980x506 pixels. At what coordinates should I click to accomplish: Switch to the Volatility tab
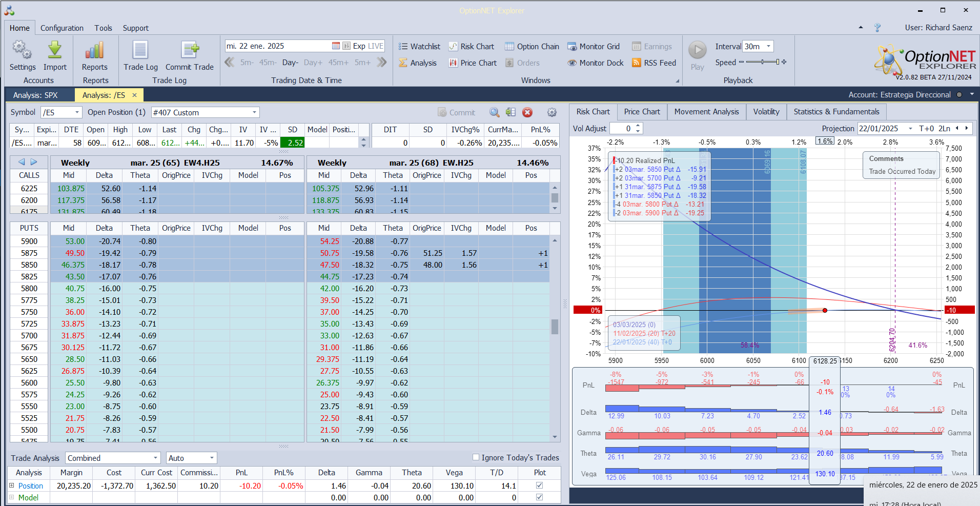click(x=766, y=112)
